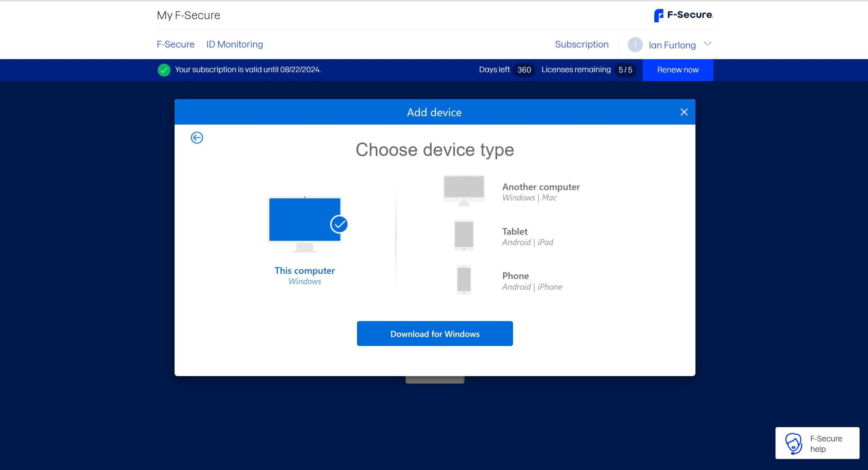This screenshot has height=470, width=868.
Task: Select the This computer monitor icon
Action: (x=307, y=224)
